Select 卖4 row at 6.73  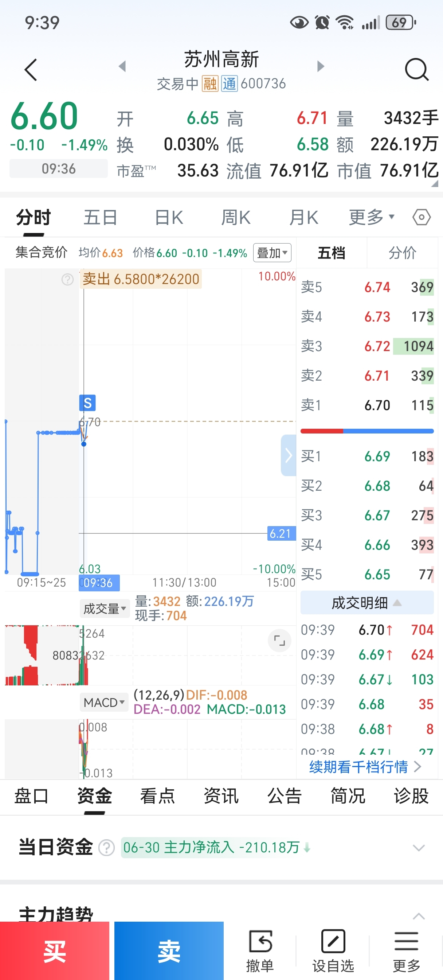click(x=367, y=316)
